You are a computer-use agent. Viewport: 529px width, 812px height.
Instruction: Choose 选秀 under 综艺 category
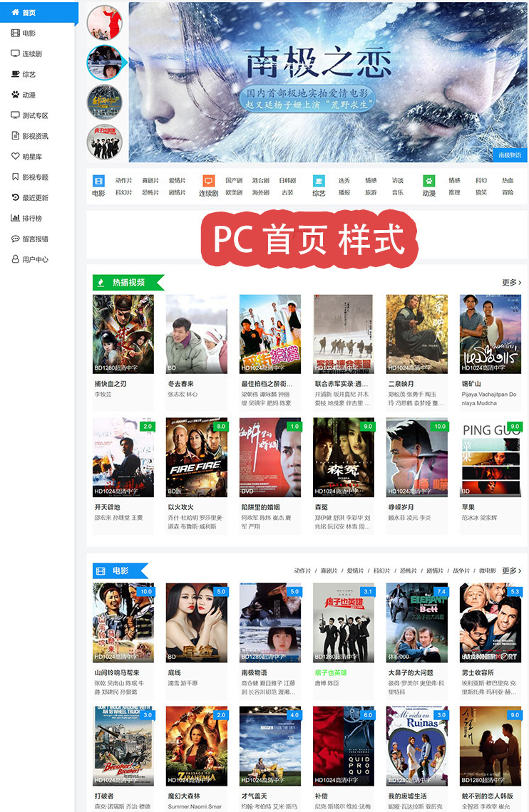(344, 181)
